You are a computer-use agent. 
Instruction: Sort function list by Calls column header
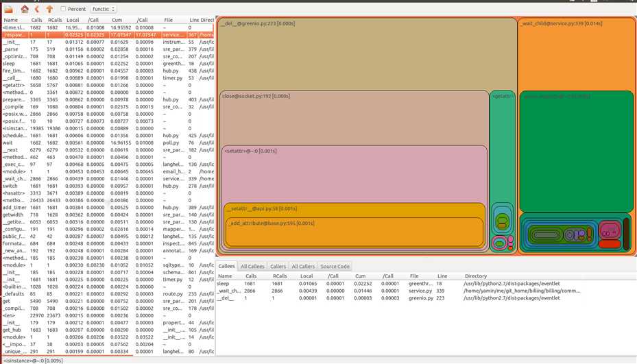[36, 21]
